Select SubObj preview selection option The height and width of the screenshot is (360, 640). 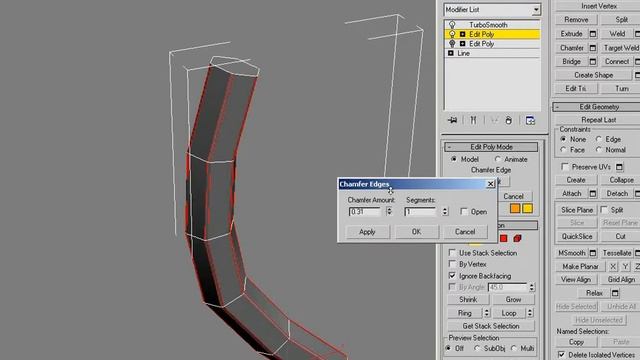pos(477,348)
